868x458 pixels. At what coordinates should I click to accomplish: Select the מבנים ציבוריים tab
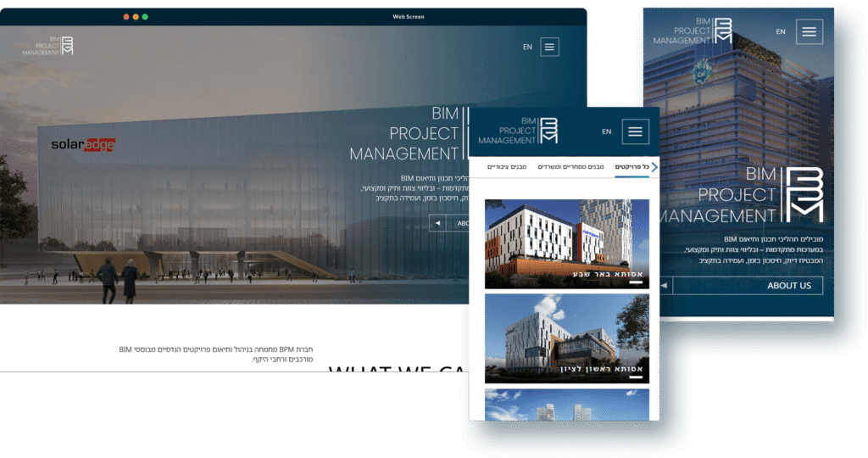[x=507, y=167]
